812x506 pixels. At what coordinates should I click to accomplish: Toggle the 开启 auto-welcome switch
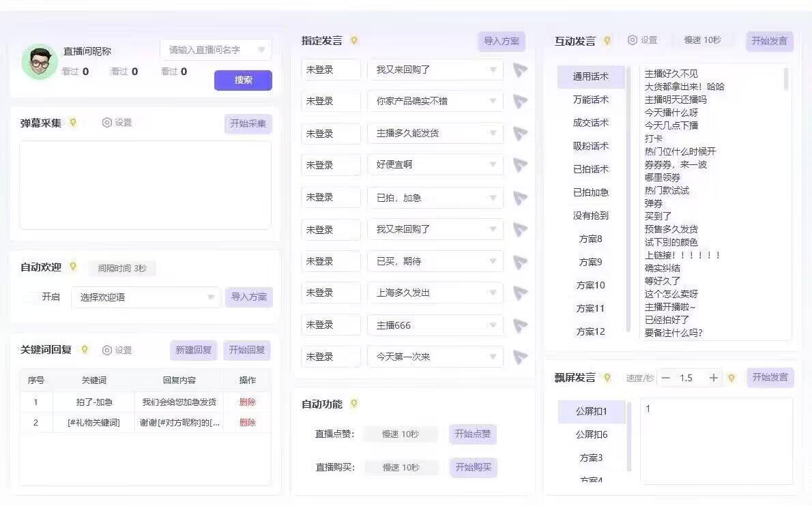[x=30, y=297]
